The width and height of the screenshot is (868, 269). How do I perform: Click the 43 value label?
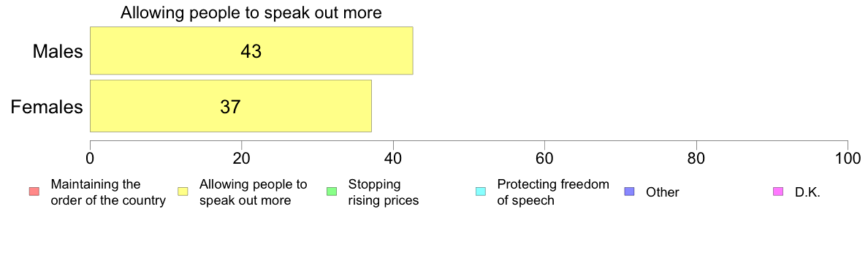pos(251,51)
